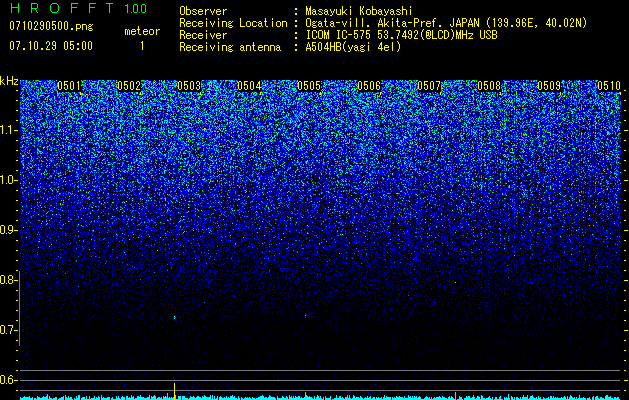Click the meteor count label
Image resolution: width=629 pixels, height=400 pixels.
142,31
